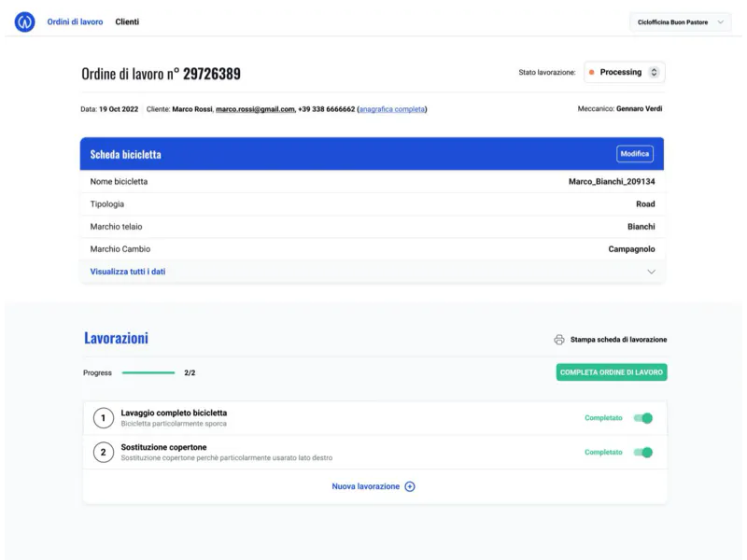Click Visualizza tutti i dati
The image size is (747, 560).
pyautogui.click(x=128, y=272)
